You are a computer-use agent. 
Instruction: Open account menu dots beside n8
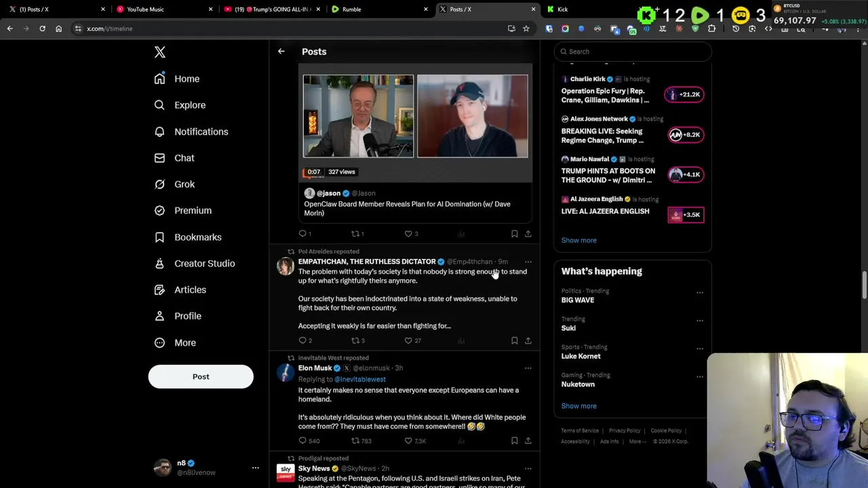pos(256,468)
